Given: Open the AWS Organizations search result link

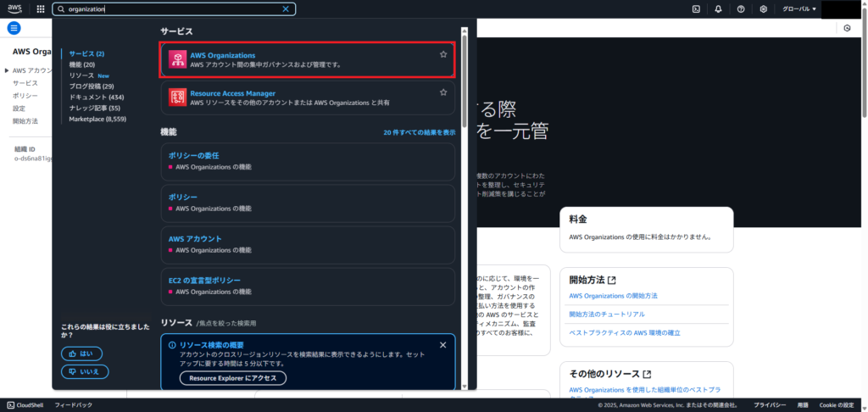Looking at the screenshot, I should point(223,55).
